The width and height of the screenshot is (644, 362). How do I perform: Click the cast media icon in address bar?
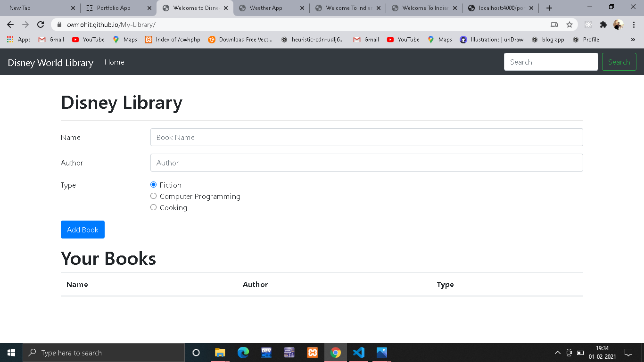[x=554, y=25]
